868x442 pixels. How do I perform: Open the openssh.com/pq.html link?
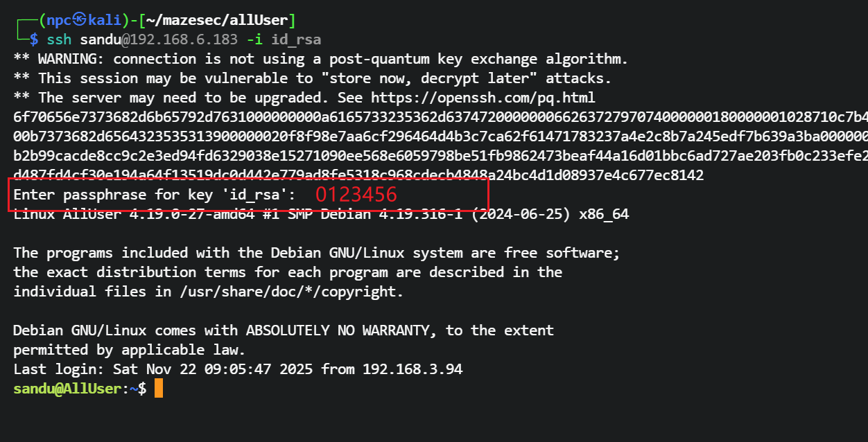point(483,98)
